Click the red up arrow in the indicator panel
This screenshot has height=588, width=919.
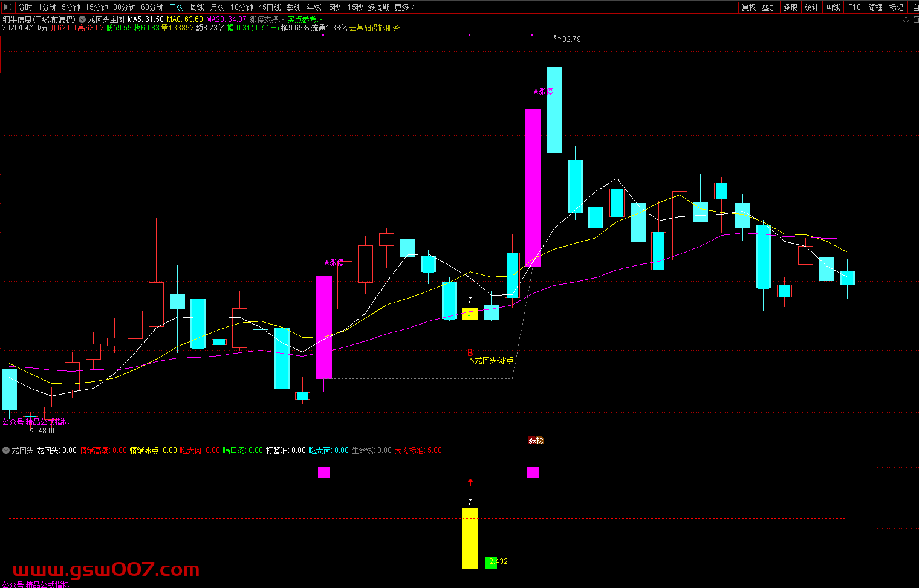[x=470, y=482]
